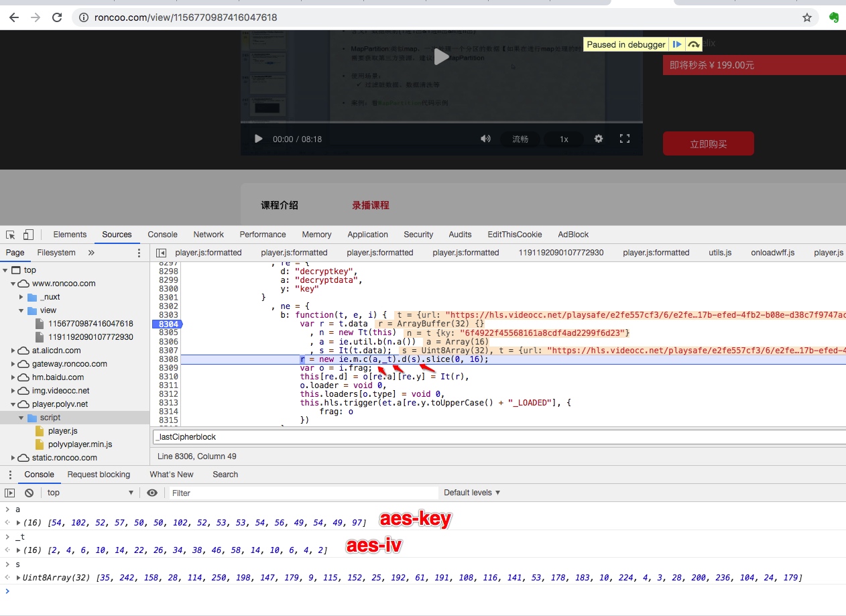Switch to the Network tab
846x616 pixels.
pyautogui.click(x=208, y=235)
